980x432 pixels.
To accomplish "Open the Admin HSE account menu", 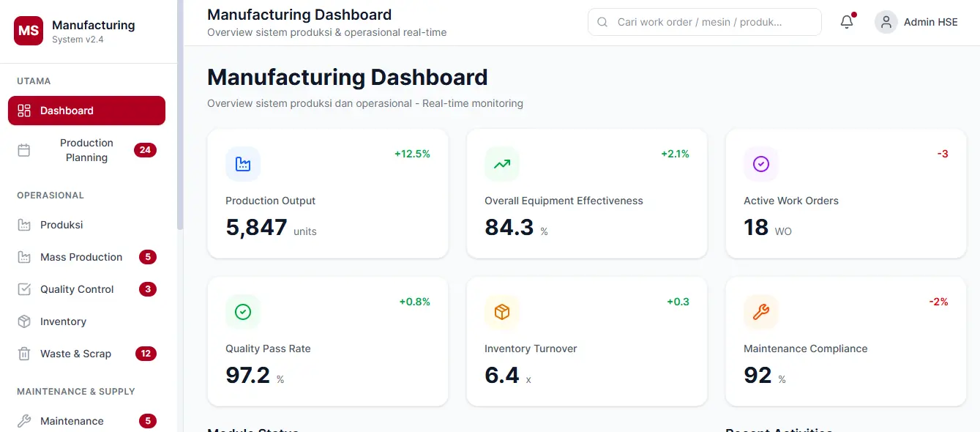I will click(x=916, y=22).
